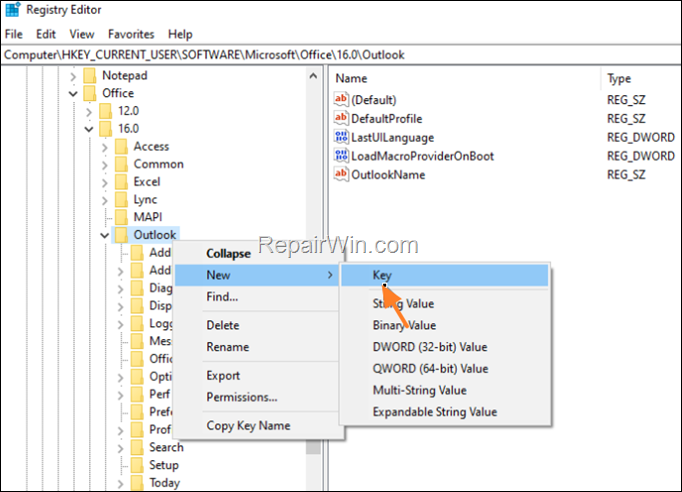682x492 pixels.
Task: Click the (Default) string value icon
Action: point(341,100)
